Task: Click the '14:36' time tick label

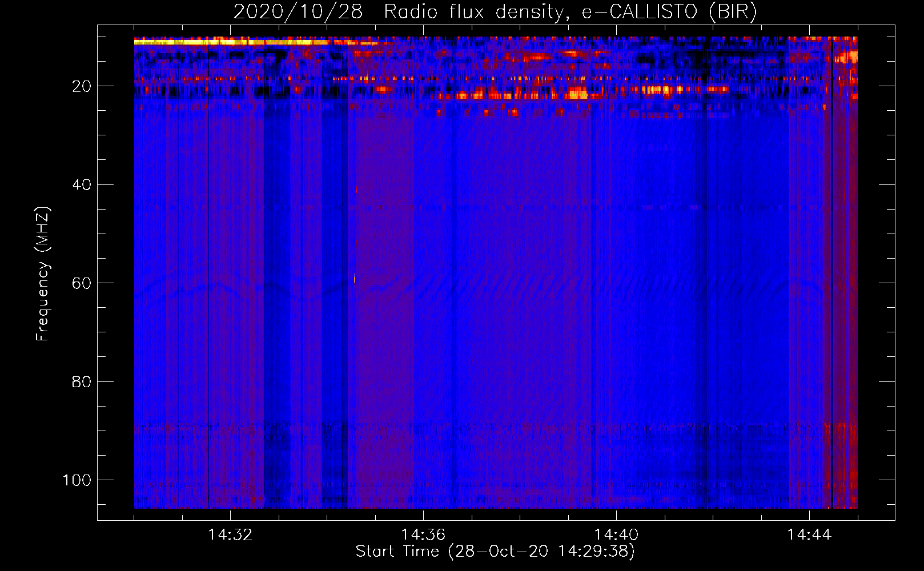Action: click(423, 535)
